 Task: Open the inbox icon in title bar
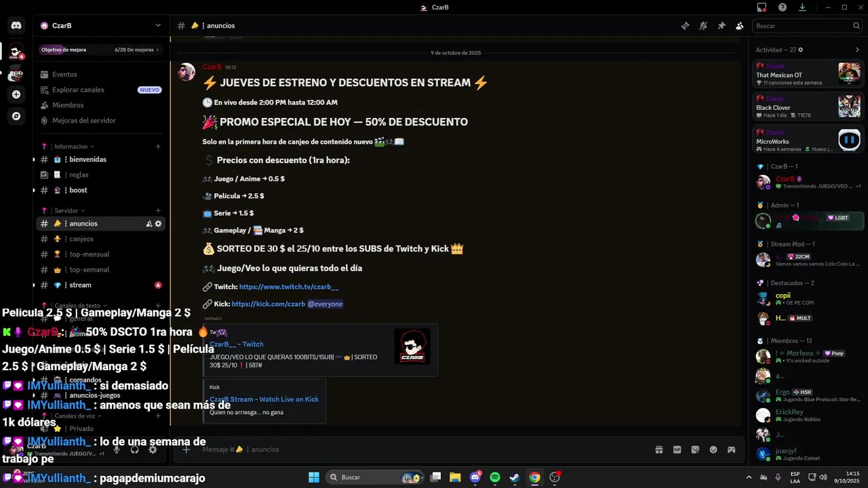pos(762,7)
